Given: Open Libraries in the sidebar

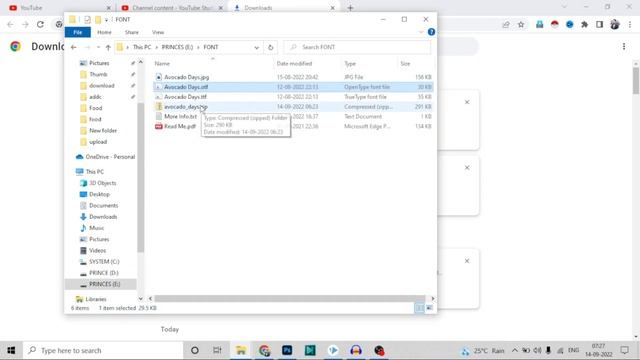Looking at the screenshot, I should point(96,299).
